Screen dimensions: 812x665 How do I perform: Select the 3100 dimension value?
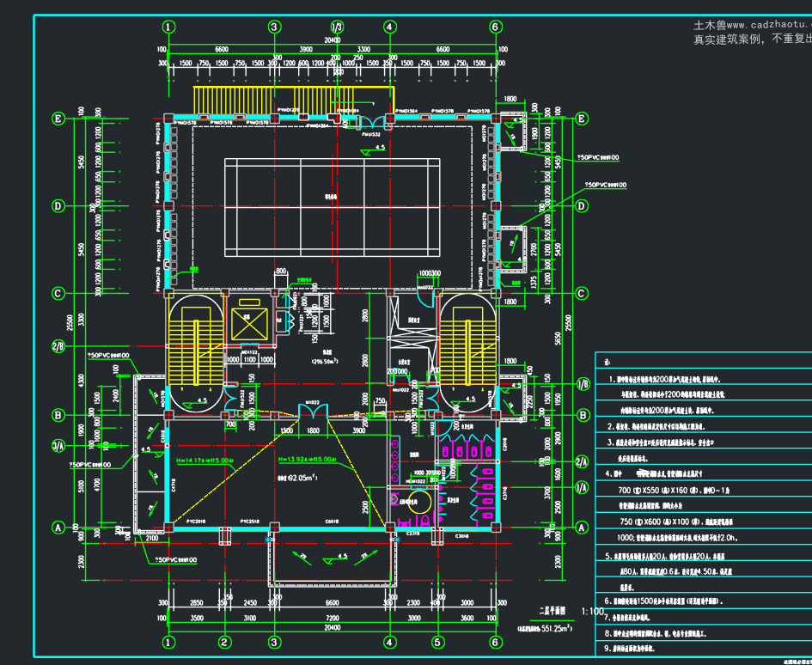[249, 618]
